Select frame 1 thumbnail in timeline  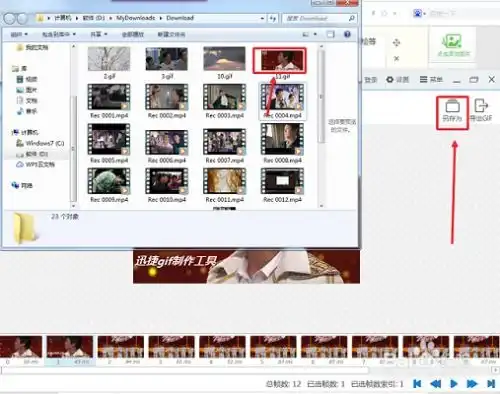point(70,347)
